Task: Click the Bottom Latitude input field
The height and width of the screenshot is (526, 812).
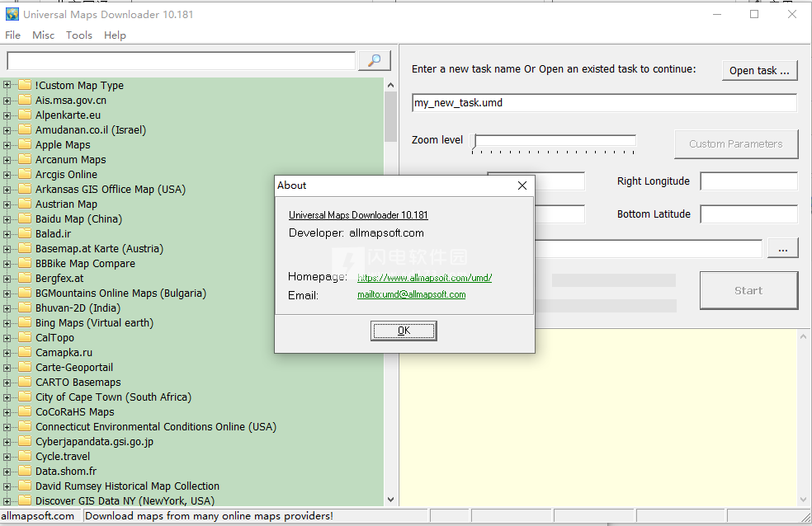Action: click(748, 214)
